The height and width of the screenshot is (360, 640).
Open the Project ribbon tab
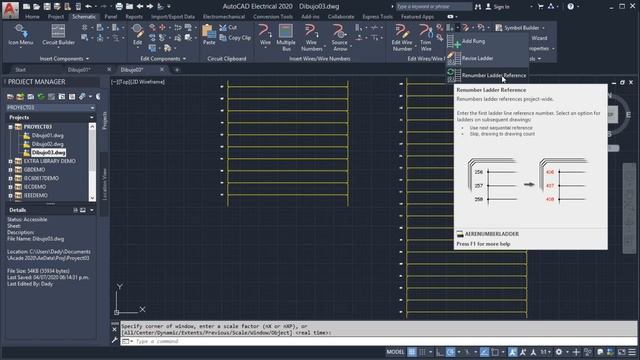point(56,17)
